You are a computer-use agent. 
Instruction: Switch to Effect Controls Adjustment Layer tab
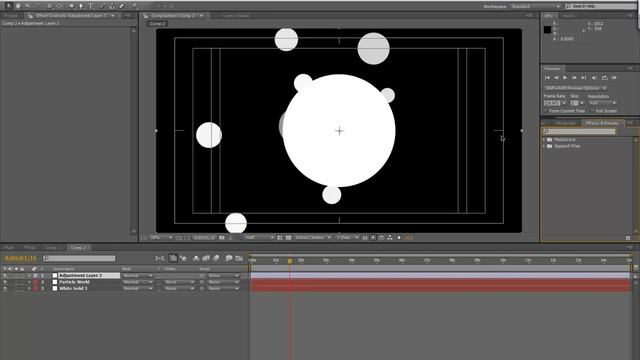(71, 16)
